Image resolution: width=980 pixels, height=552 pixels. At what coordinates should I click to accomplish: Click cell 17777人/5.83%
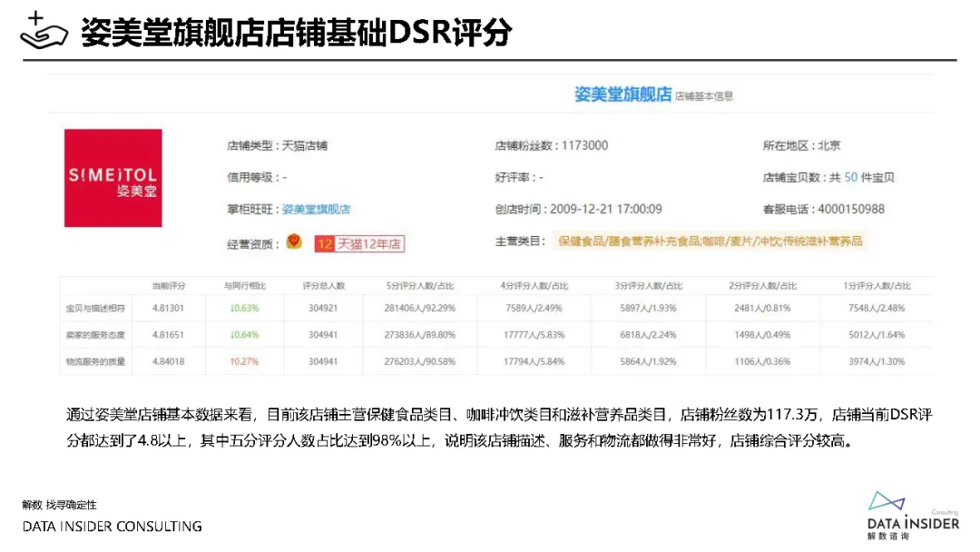[534, 335]
